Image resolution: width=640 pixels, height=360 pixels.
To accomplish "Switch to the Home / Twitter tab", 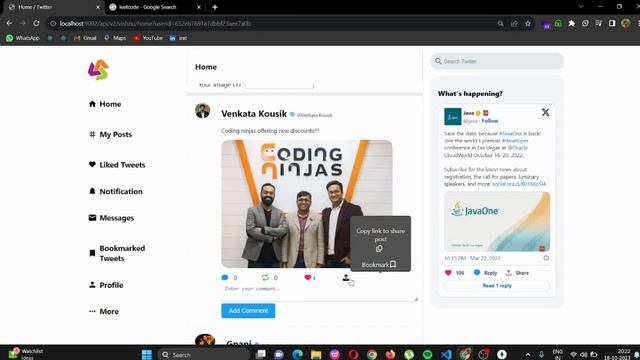I will 53,7.
